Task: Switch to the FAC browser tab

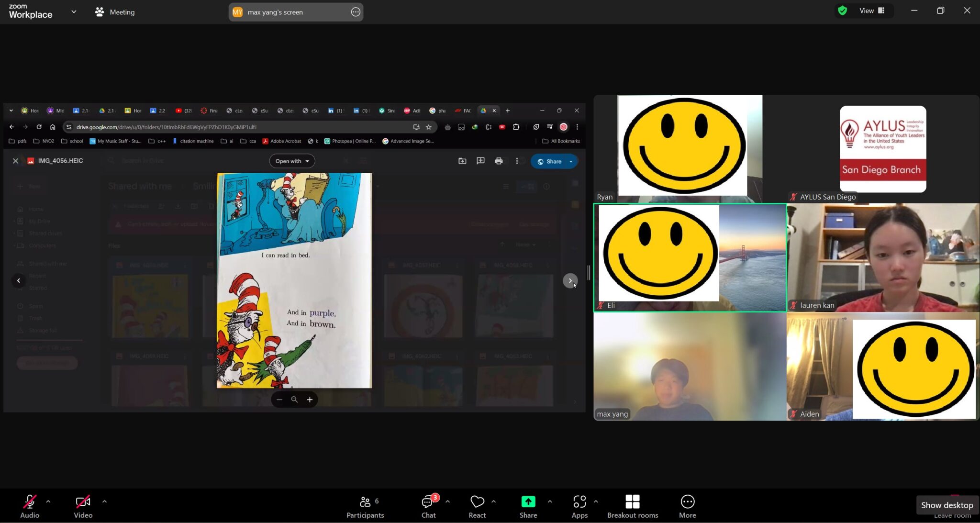Action: pyautogui.click(x=463, y=111)
